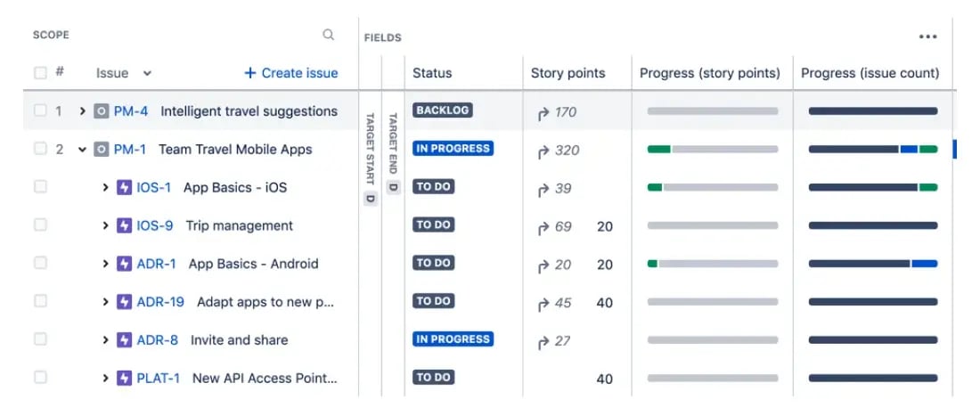Click the epic icon next to IOS-1
Screen dimensions: 980x408
click(x=125, y=188)
